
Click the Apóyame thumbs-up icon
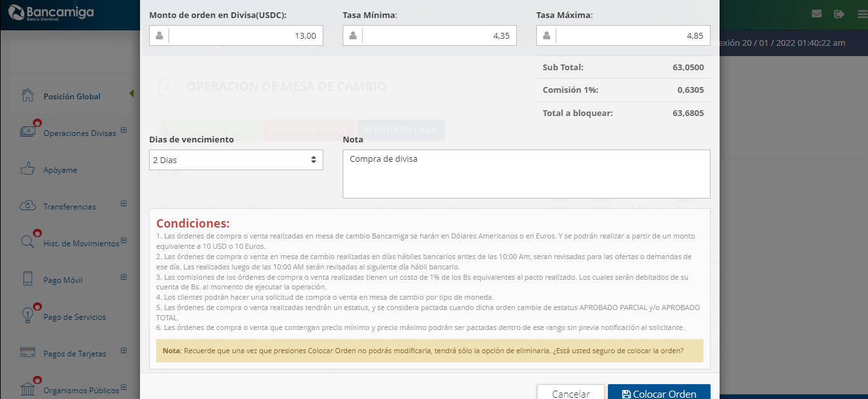[27, 170]
